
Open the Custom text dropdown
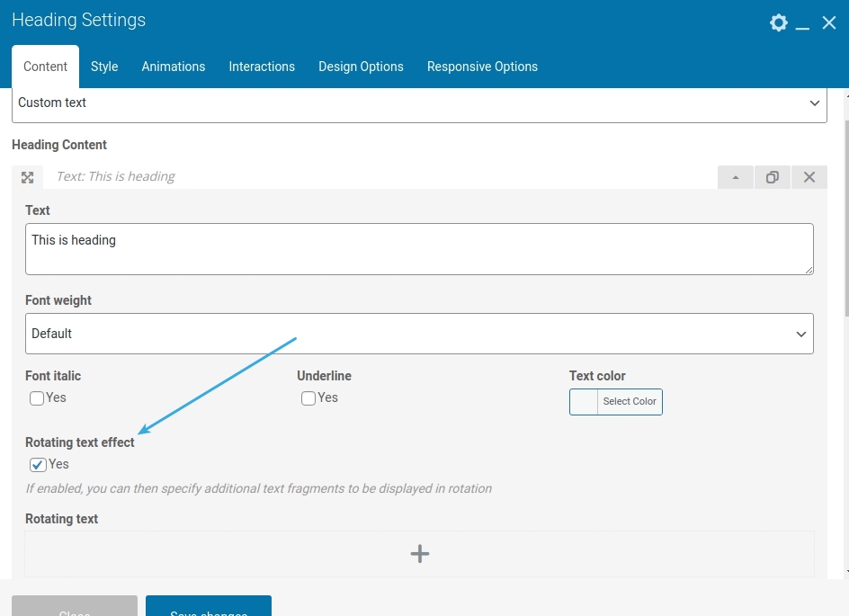click(x=419, y=103)
